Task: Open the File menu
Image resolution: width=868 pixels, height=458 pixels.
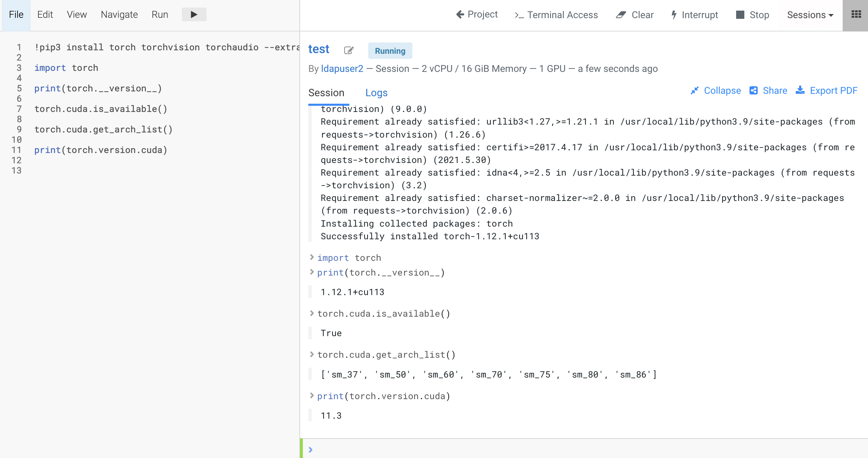Action: [16, 14]
